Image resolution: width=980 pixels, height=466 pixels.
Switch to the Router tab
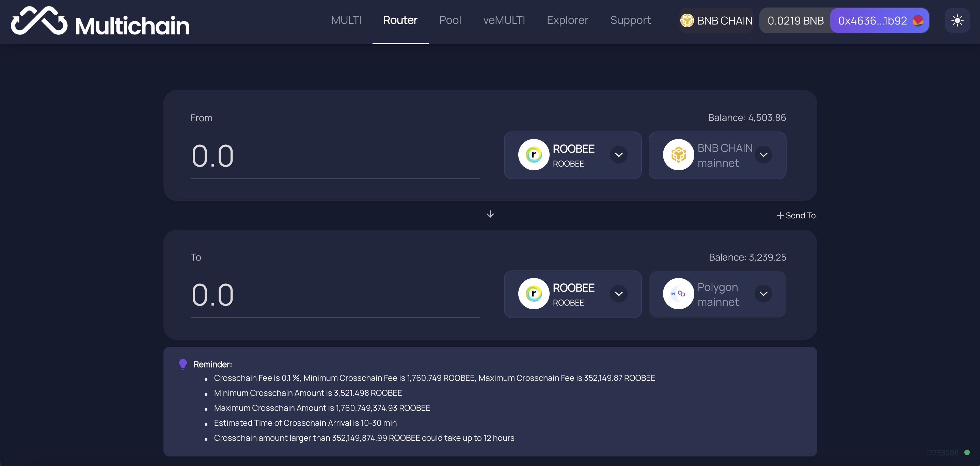tap(400, 20)
